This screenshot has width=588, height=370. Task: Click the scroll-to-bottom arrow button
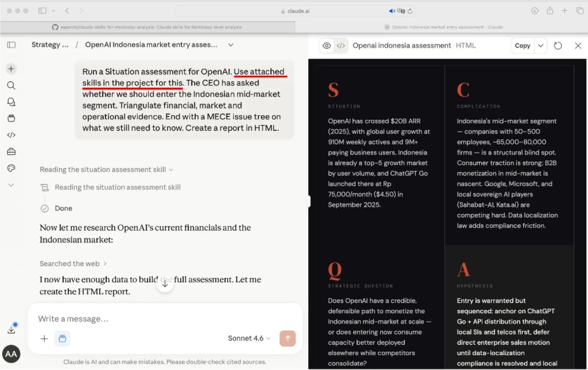(x=165, y=284)
